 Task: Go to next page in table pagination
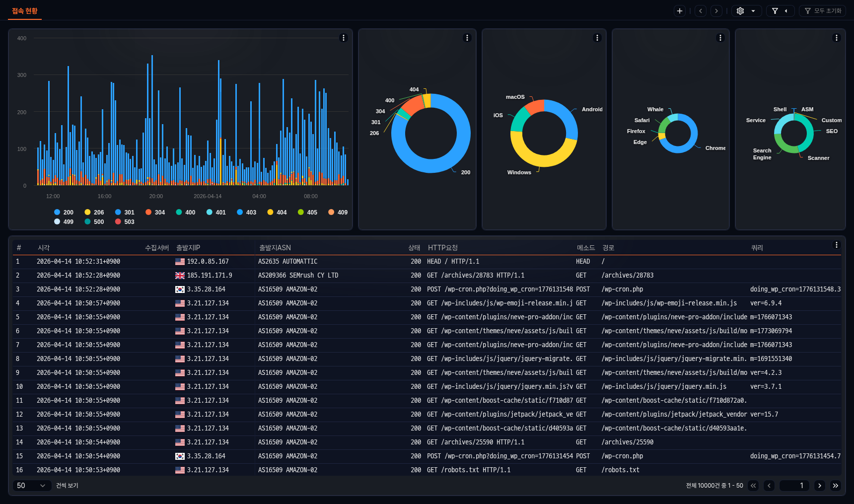820,486
